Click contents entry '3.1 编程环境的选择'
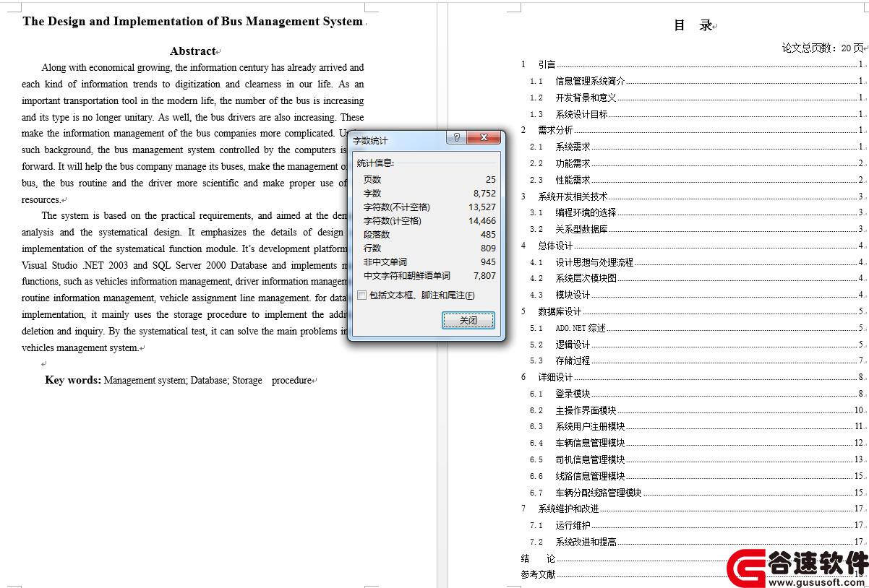869x588 pixels. tap(697, 213)
